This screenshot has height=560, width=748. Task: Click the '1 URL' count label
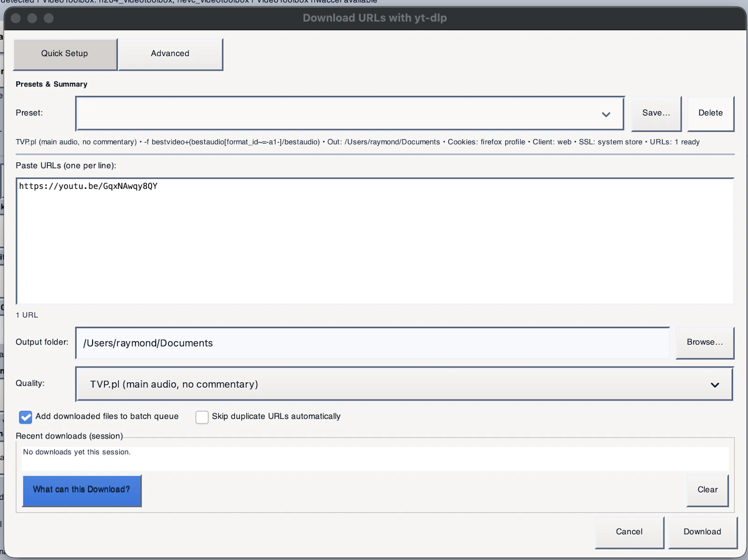pyautogui.click(x=27, y=315)
